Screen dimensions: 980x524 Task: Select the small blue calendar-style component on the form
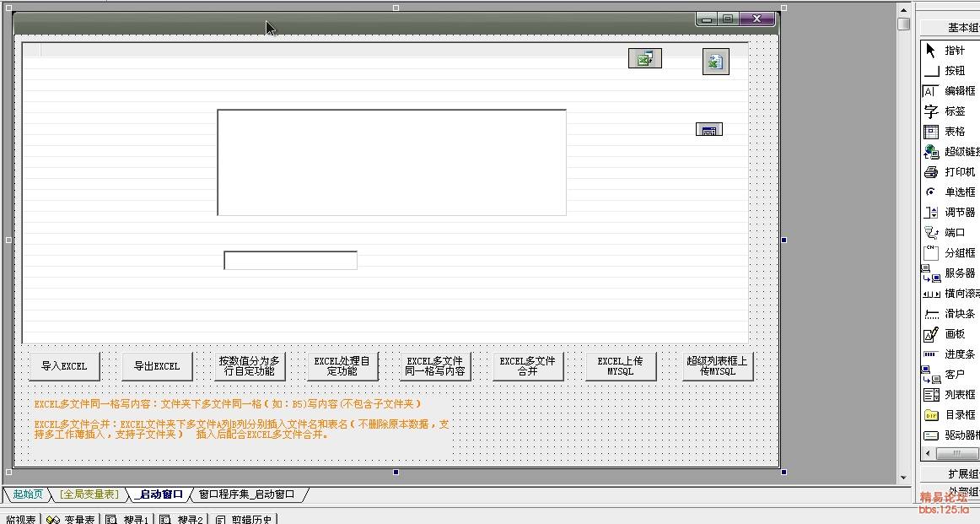coord(708,129)
